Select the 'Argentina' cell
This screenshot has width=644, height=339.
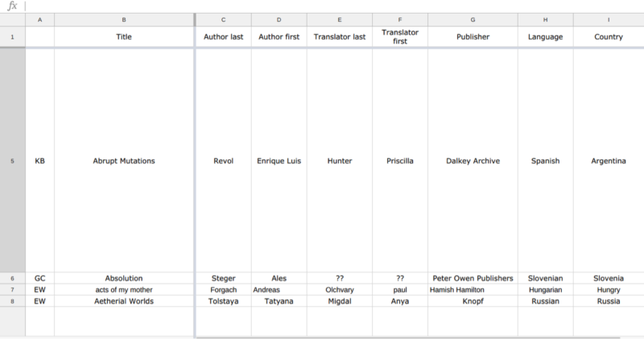pyautogui.click(x=609, y=161)
